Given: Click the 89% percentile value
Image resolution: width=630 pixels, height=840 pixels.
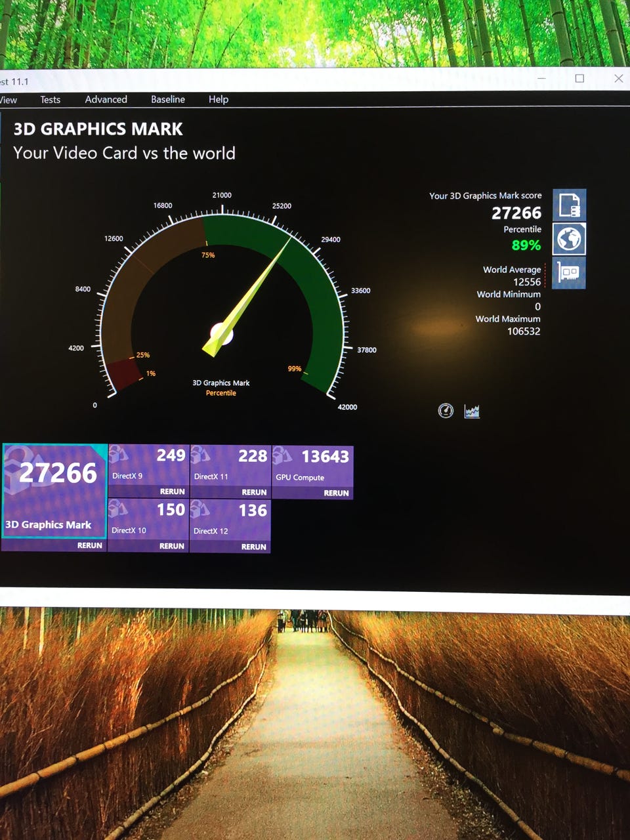Looking at the screenshot, I should [x=526, y=245].
